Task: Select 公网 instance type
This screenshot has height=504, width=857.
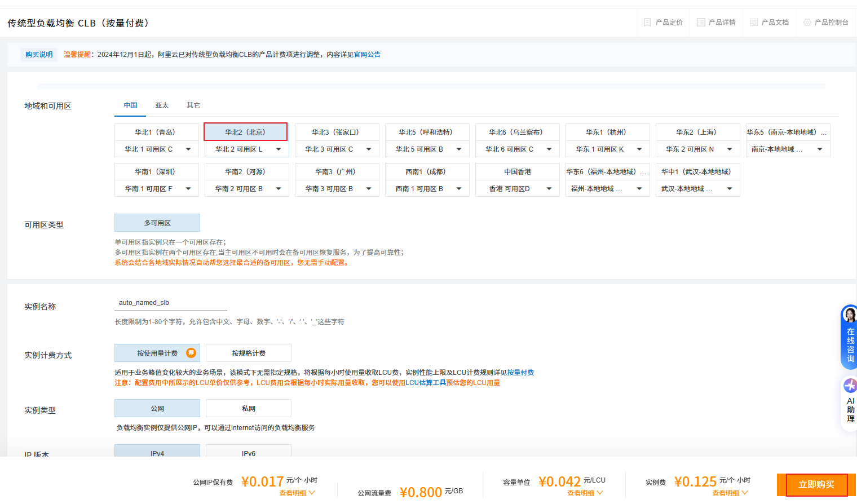Action: click(157, 408)
